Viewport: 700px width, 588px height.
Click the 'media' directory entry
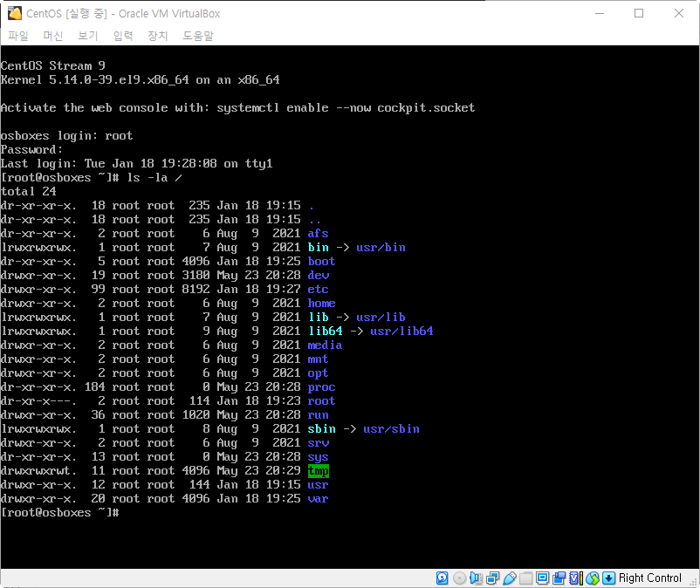coord(325,345)
